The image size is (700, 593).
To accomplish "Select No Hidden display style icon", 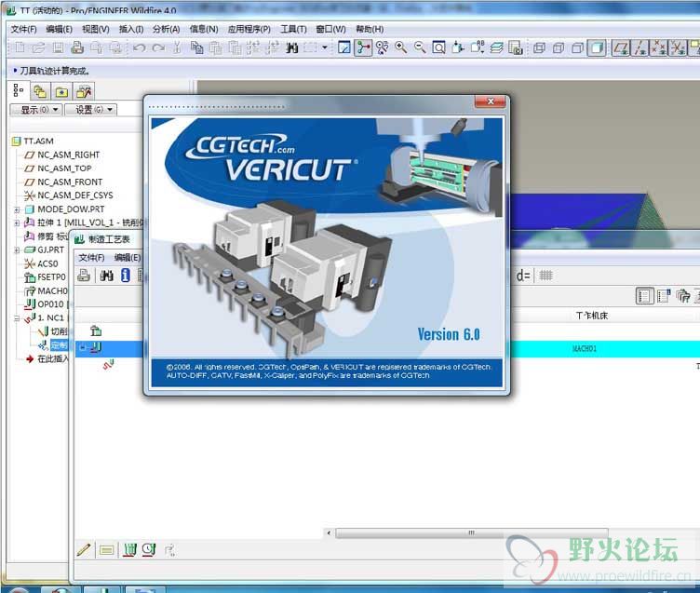I will tap(578, 47).
